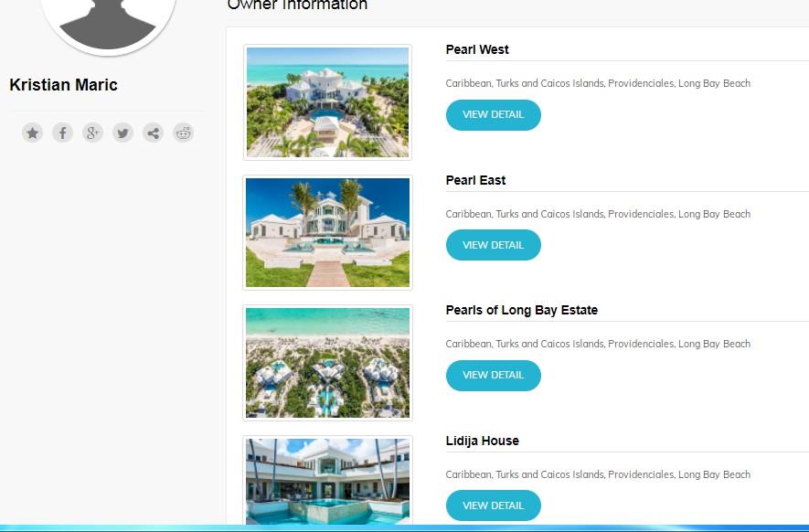Click the Google Plus share icon
The height and width of the screenshot is (532, 809).
(x=92, y=133)
